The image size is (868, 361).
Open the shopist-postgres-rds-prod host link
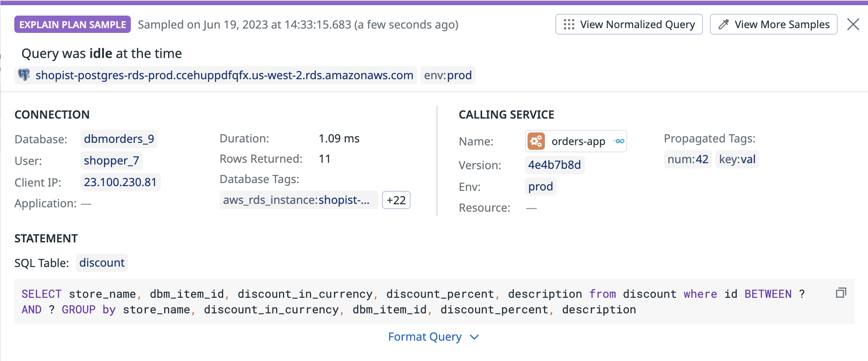click(224, 75)
